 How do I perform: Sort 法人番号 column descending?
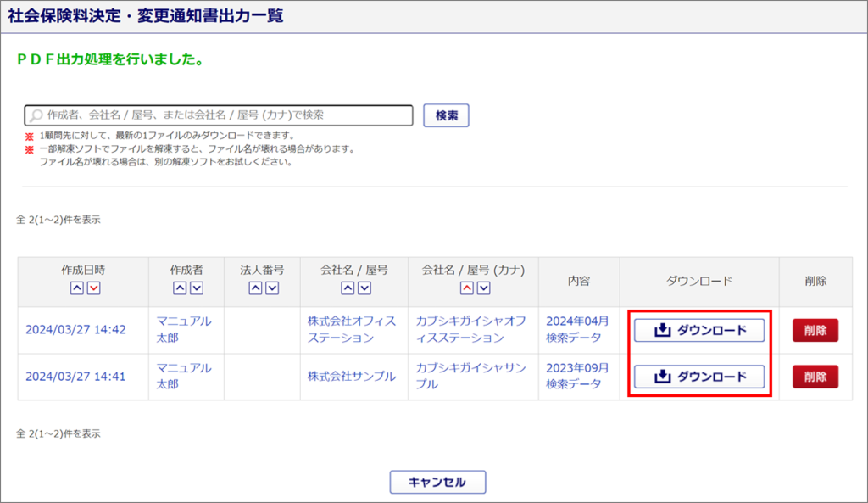(272, 288)
